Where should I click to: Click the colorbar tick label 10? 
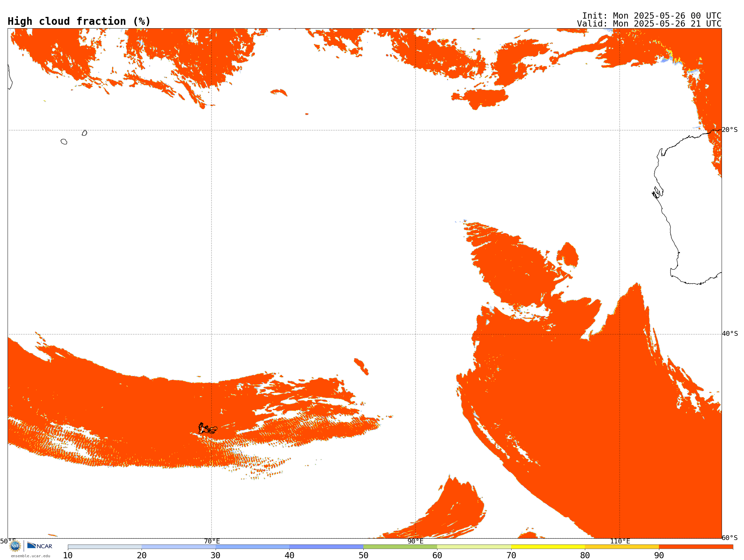coord(68,556)
